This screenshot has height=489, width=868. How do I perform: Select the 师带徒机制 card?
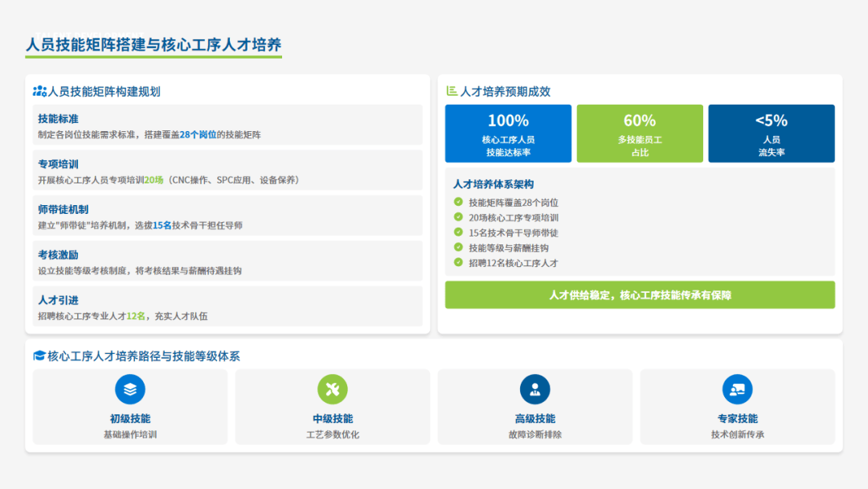point(227,216)
